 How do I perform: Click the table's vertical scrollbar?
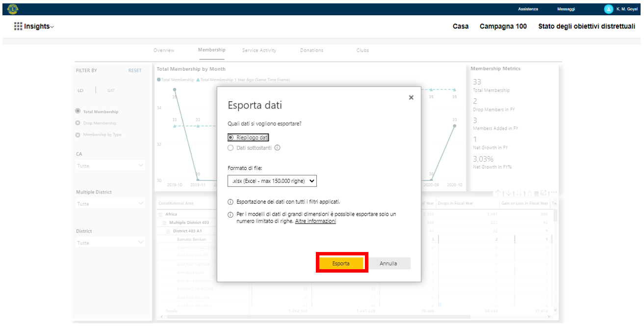[555, 255]
